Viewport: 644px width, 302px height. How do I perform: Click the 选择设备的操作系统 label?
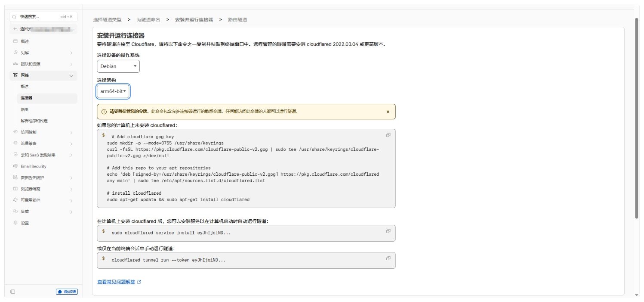[118, 56]
